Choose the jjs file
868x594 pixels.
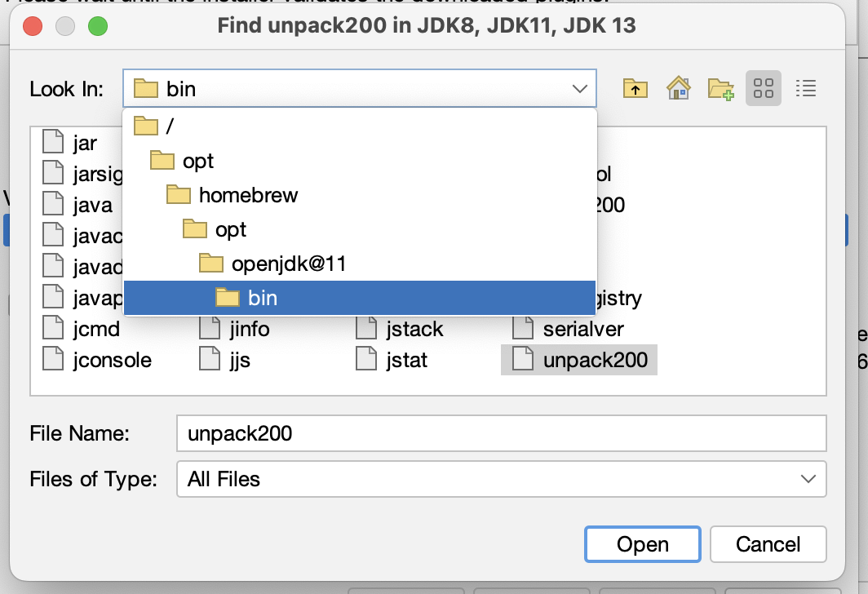pos(225,360)
